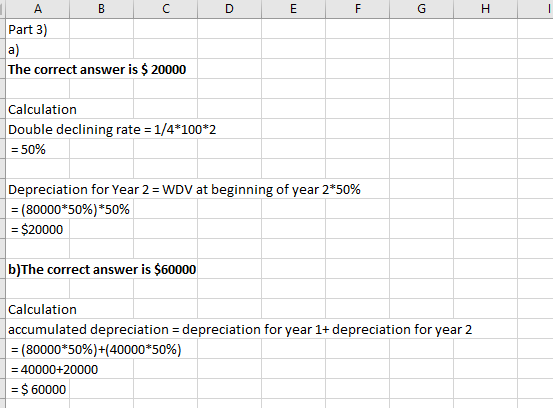The image size is (553, 408).
Task: Click the '= $ 60000' cell
Action: click(38, 389)
